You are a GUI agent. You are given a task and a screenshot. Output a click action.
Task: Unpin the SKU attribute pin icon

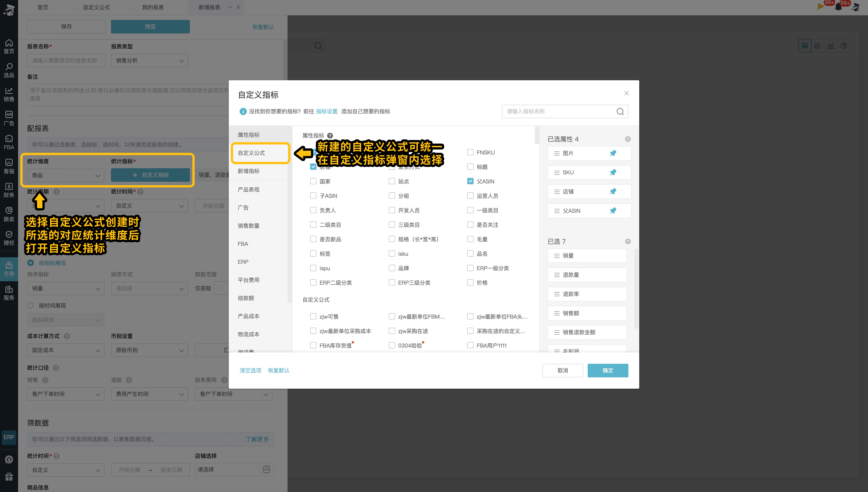coord(613,172)
